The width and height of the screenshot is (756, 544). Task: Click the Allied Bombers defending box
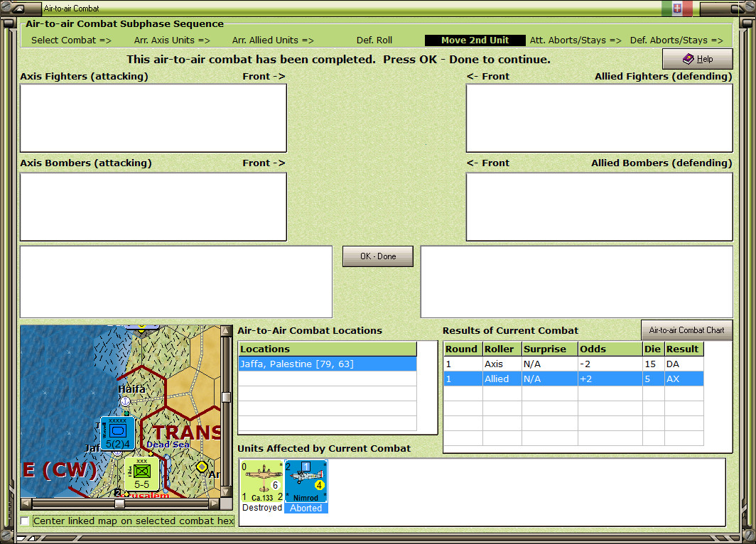599,207
